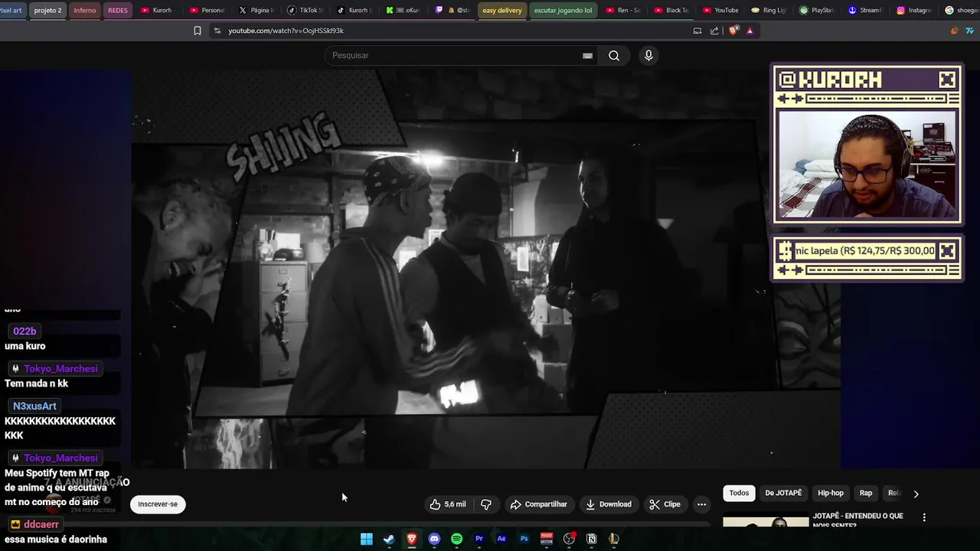Image resolution: width=980 pixels, height=551 pixels.
Task: Click chat username 022b
Action: (24, 331)
